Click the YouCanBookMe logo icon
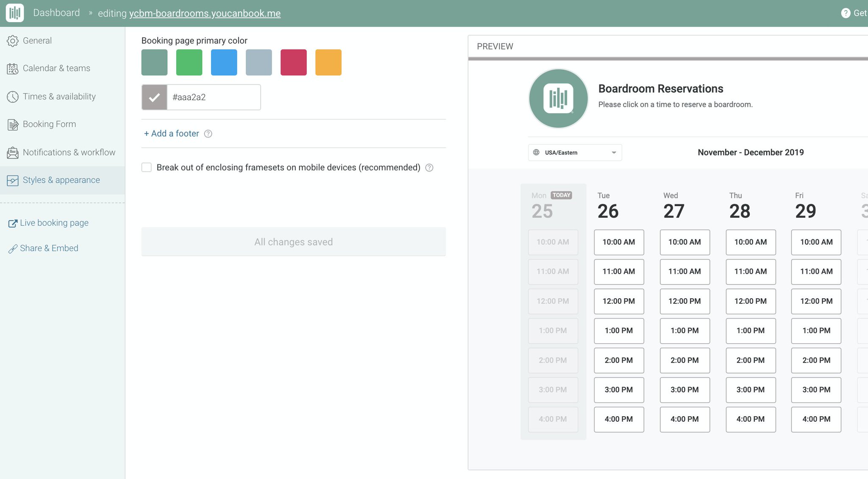868x479 pixels. (15, 13)
